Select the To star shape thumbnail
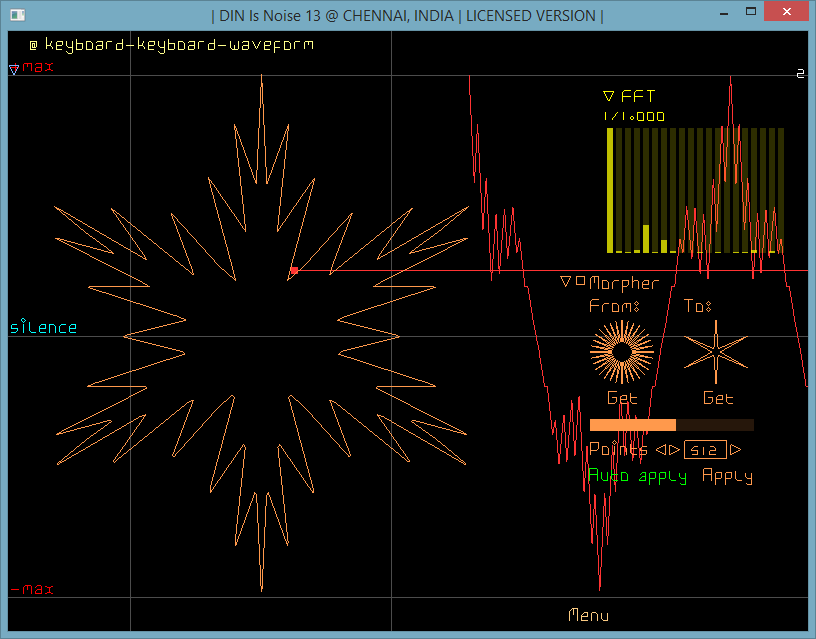816x639 pixels. pyautogui.click(x=716, y=351)
